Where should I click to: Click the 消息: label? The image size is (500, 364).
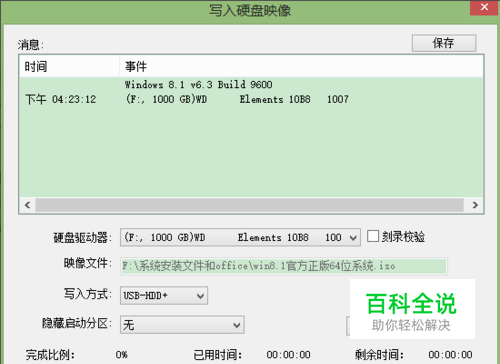click(x=31, y=45)
